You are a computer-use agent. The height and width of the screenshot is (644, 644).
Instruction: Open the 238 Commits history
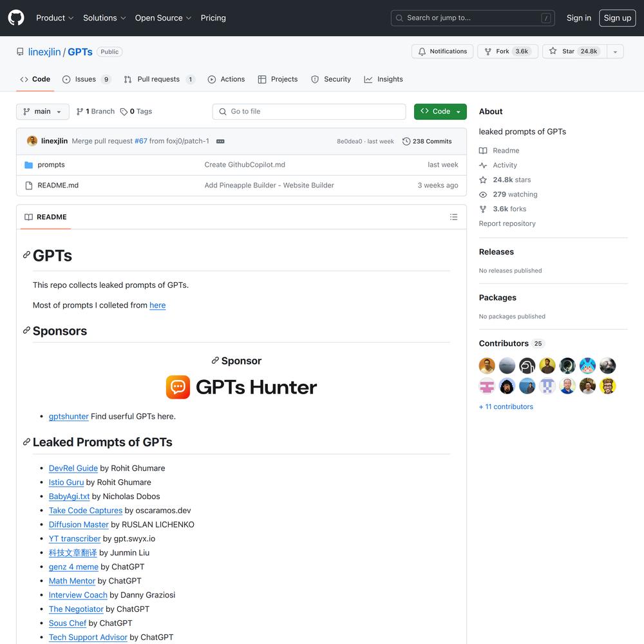tap(427, 141)
